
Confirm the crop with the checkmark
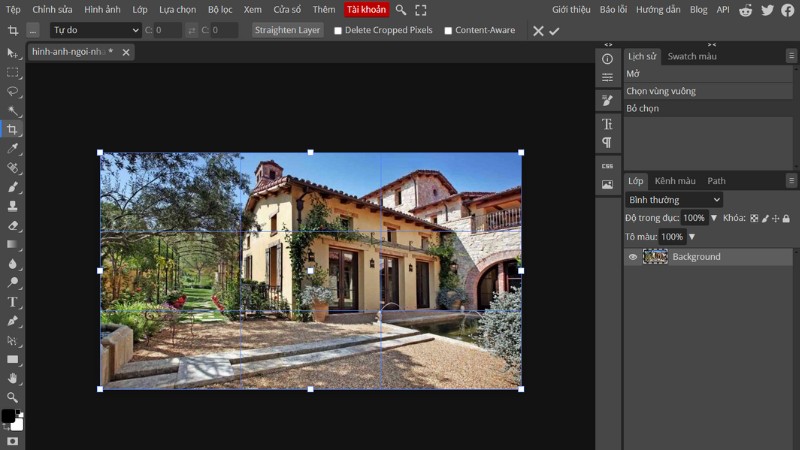(554, 31)
